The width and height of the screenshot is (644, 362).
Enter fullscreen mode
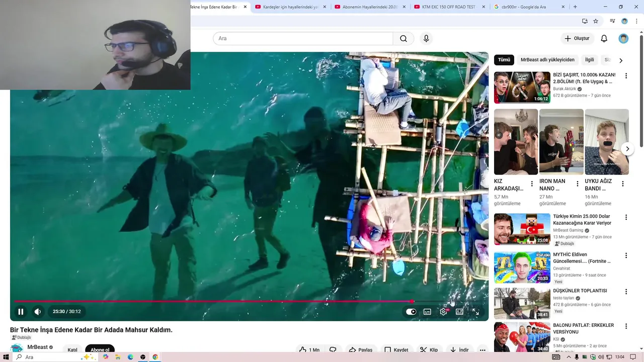475,312
